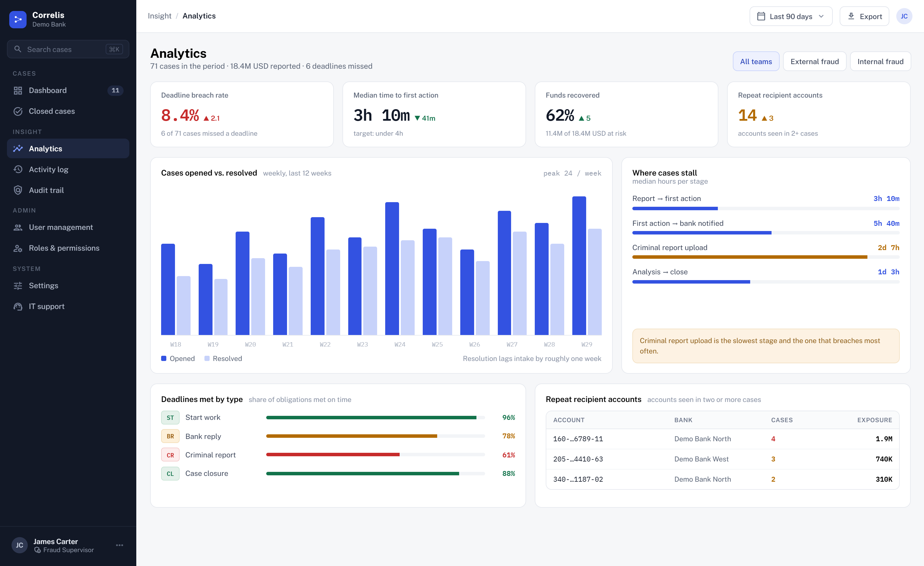Click the Dashboard grid icon
The height and width of the screenshot is (566, 924).
point(18,90)
